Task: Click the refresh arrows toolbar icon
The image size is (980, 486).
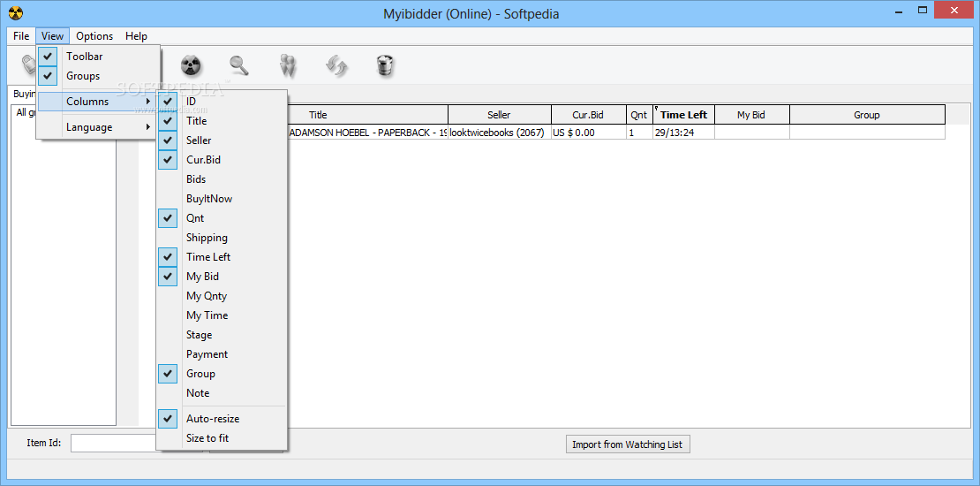Action: pyautogui.click(x=337, y=65)
